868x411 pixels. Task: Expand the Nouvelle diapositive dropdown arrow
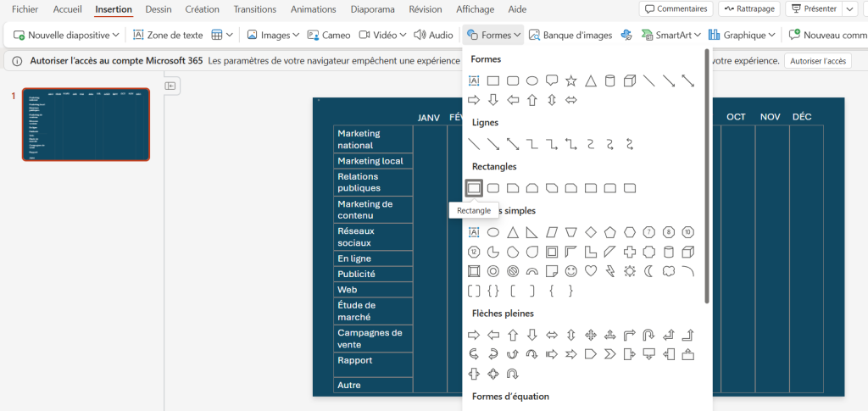click(x=115, y=35)
